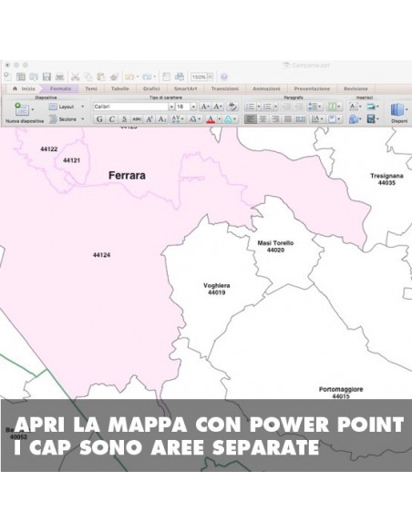412x532 pixels.
Task: Click the Cut scissors icon
Action: pos(75,77)
